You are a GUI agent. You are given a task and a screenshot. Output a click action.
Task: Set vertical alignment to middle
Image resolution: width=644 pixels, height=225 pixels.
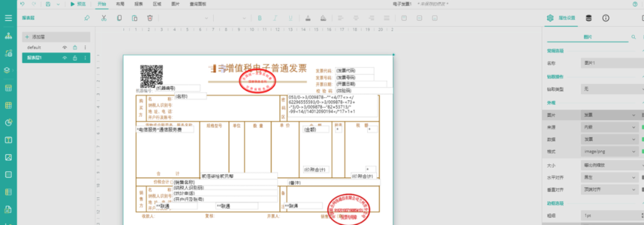click(419, 18)
